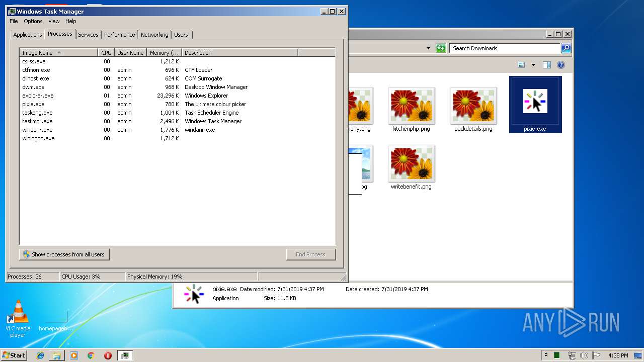The width and height of the screenshot is (644, 362).
Task: Switch to the Applications tab
Action: click(27, 35)
